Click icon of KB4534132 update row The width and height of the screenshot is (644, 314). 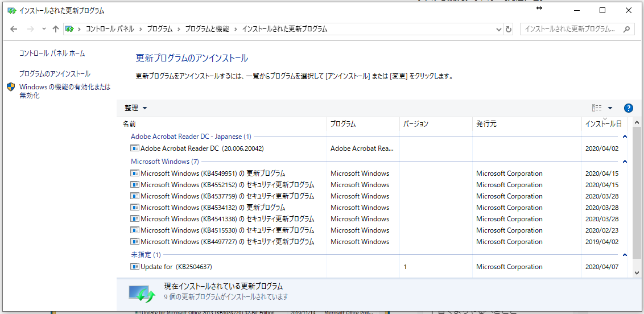tap(135, 207)
